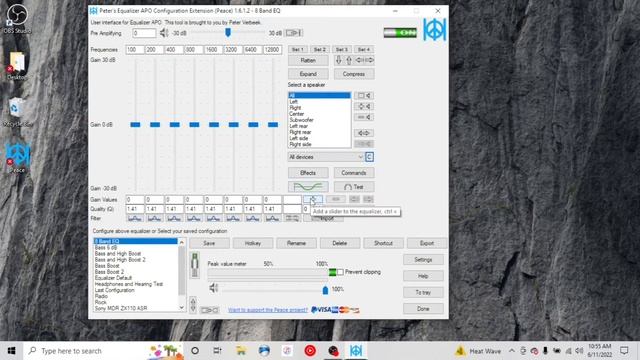Click the double-speaker swap icon beside Left rear
Image resolution: width=640 pixels, height=360 pixels.
(364, 133)
